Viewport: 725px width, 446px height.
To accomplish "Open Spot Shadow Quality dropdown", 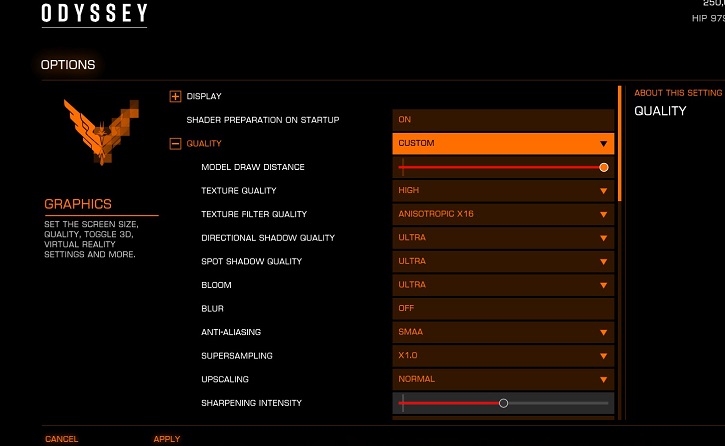I will point(503,261).
